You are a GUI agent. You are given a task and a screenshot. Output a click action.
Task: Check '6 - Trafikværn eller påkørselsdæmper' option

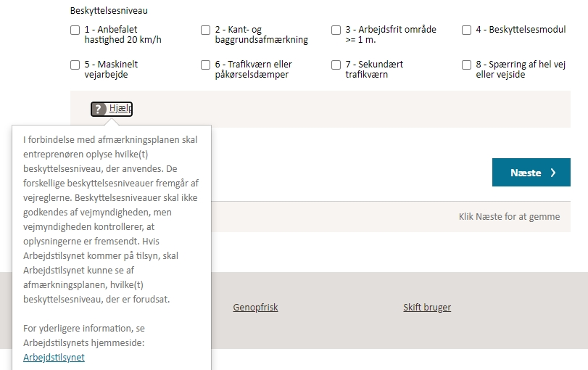click(x=206, y=65)
